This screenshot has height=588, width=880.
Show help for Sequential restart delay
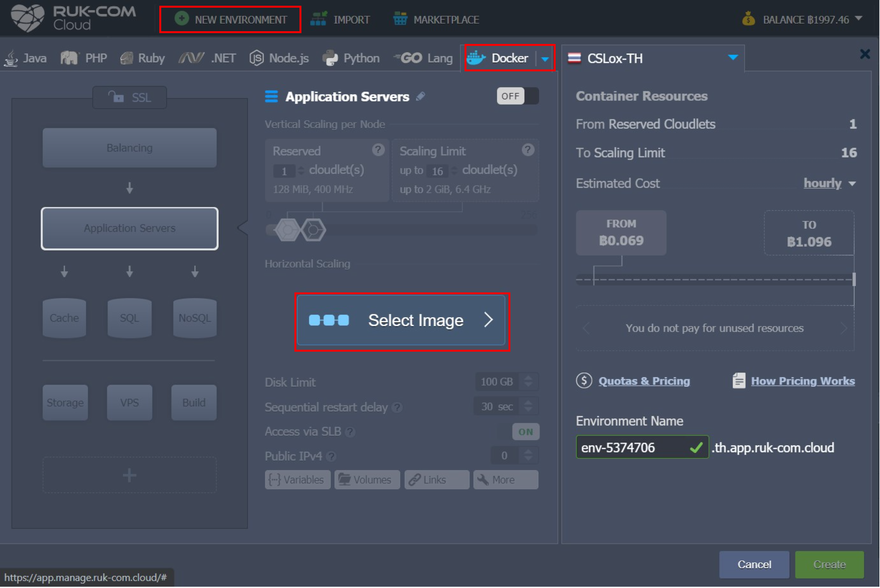[x=397, y=408]
